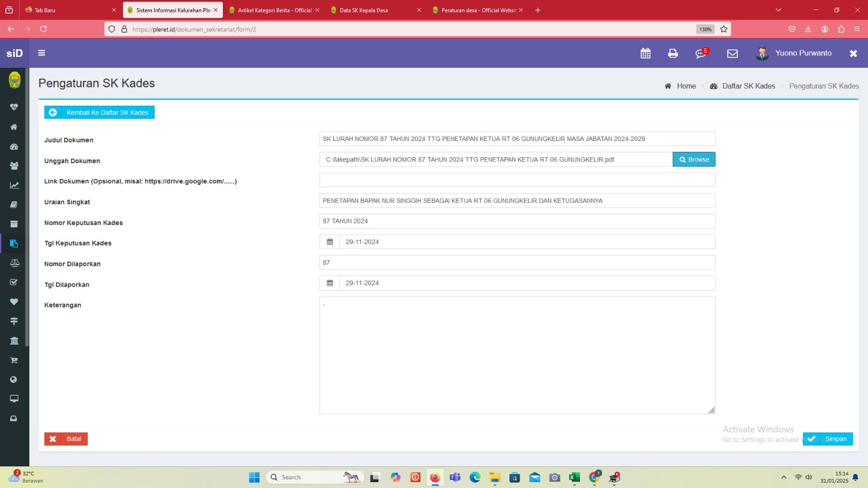Open archive box icon in sidebar
This screenshot has height=488, width=868.
click(x=14, y=224)
